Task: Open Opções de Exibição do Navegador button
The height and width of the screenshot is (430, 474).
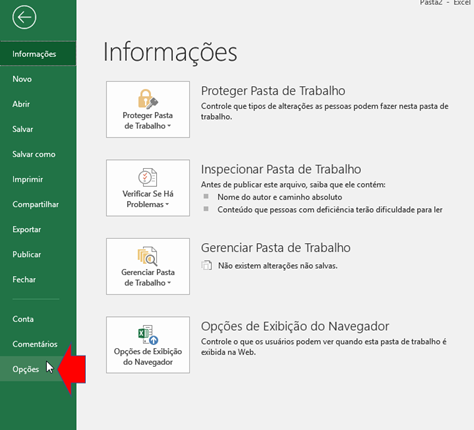Action: (x=148, y=345)
